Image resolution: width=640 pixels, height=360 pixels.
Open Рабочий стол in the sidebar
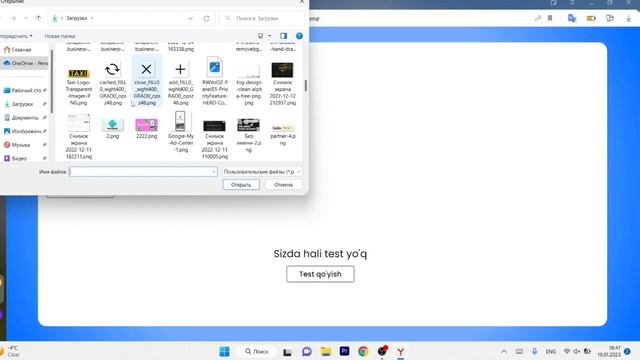pyautogui.click(x=24, y=90)
